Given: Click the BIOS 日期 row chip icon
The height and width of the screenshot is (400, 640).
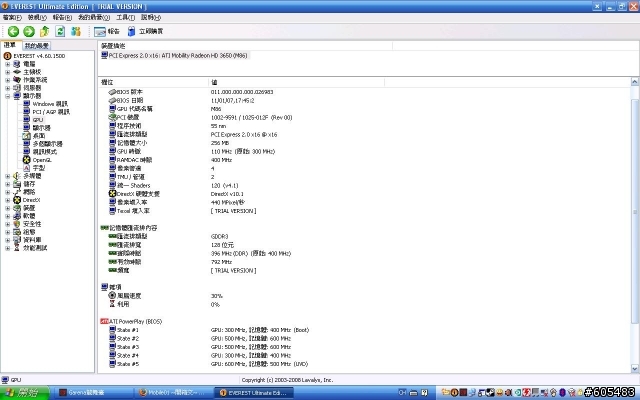Looking at the screenshot, I should (112, 101).
